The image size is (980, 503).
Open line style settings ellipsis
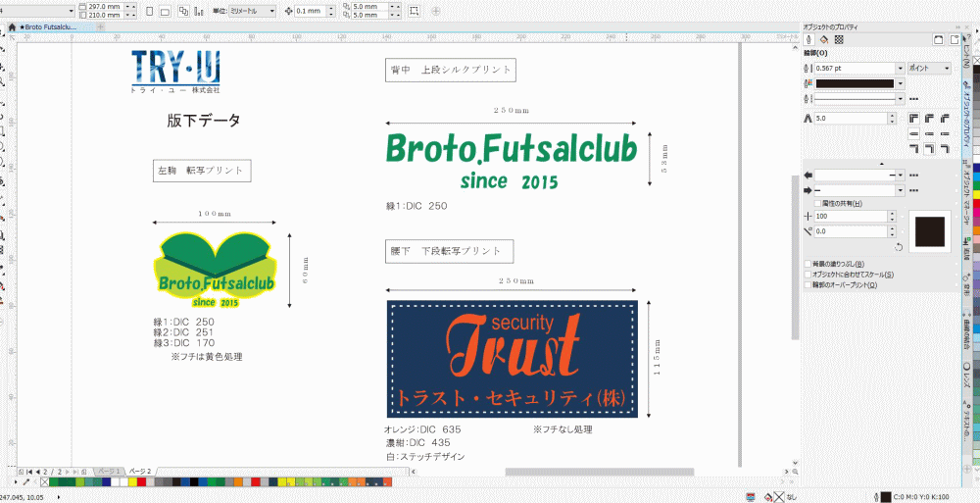(x=913, y=99)
